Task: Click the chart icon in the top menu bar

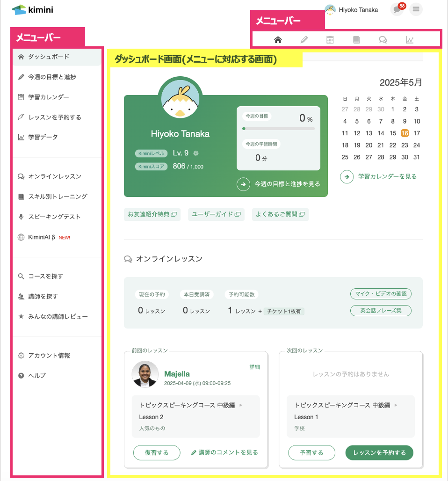Action: tap(409, 40)
